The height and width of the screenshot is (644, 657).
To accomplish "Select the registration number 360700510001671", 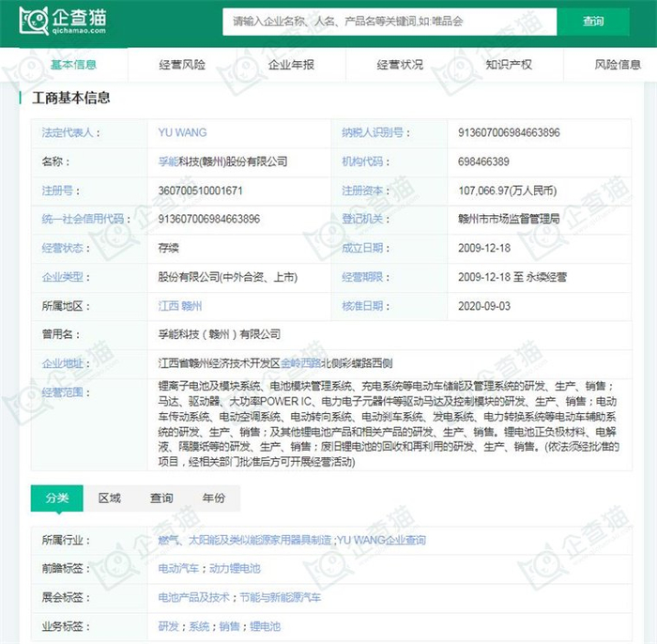I will pos(200,191).
